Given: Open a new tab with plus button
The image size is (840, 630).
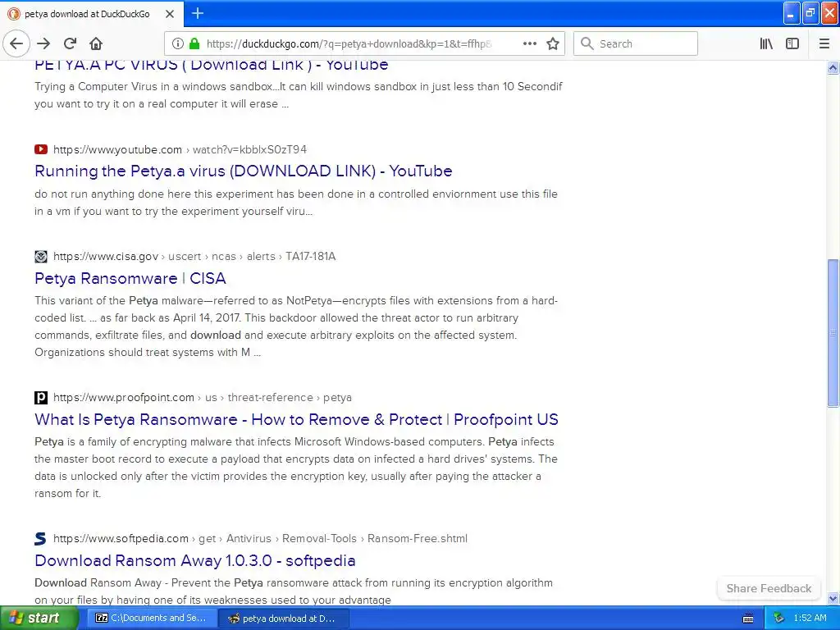Looking at the screenshot, I should pos(197,13).
